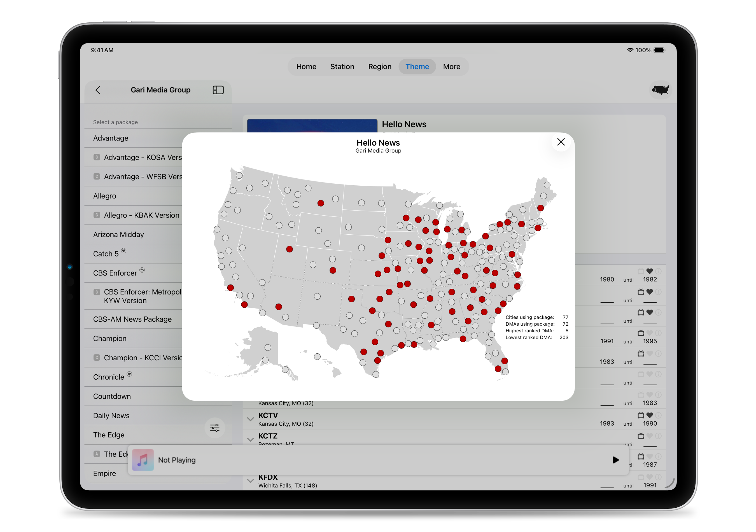Unfavorite KCTV with its heart icon

tap(649, 415)
